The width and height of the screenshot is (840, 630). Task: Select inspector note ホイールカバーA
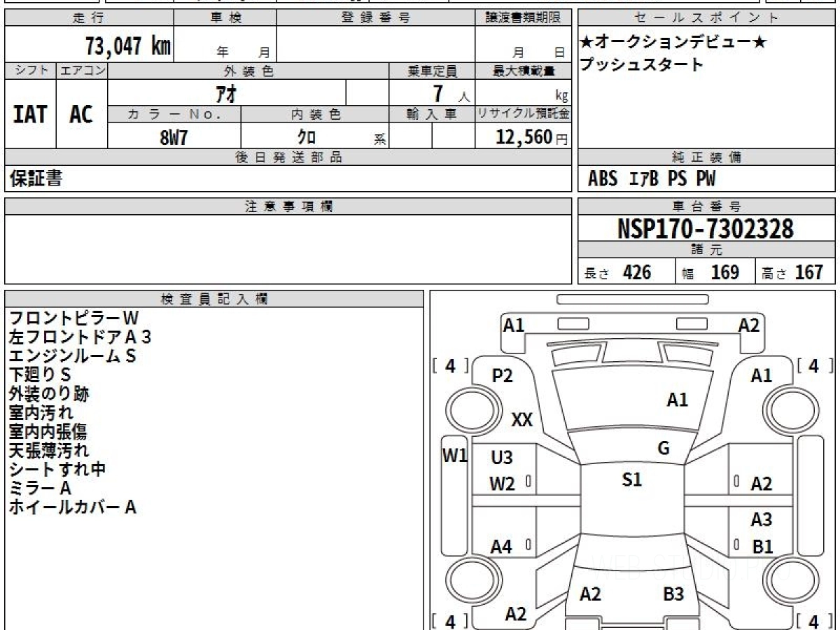click(x=73, y=507)
